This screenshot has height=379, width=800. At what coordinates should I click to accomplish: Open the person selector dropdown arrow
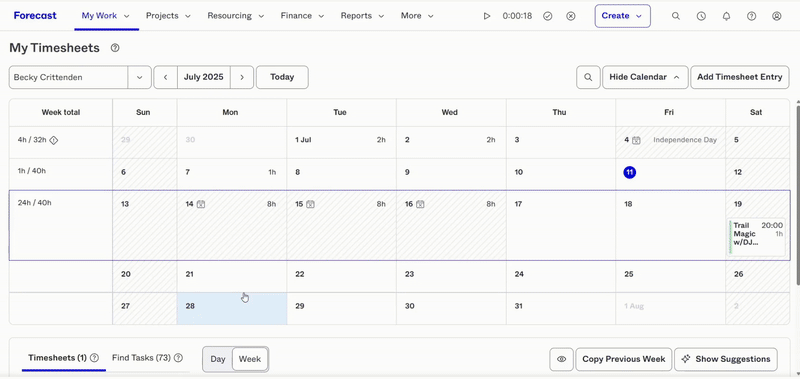tap(139, 78)
